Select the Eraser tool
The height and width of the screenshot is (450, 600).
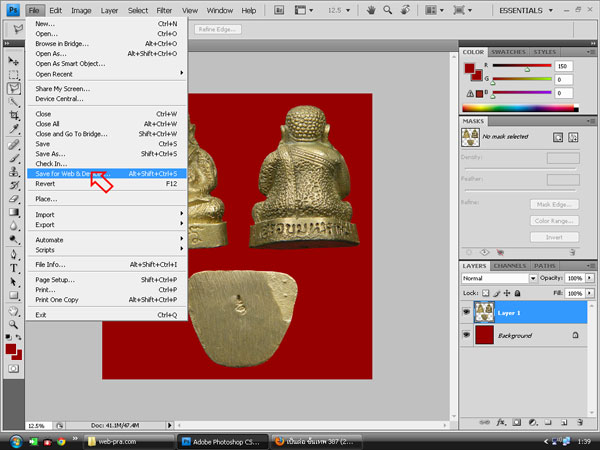(14, 199)
